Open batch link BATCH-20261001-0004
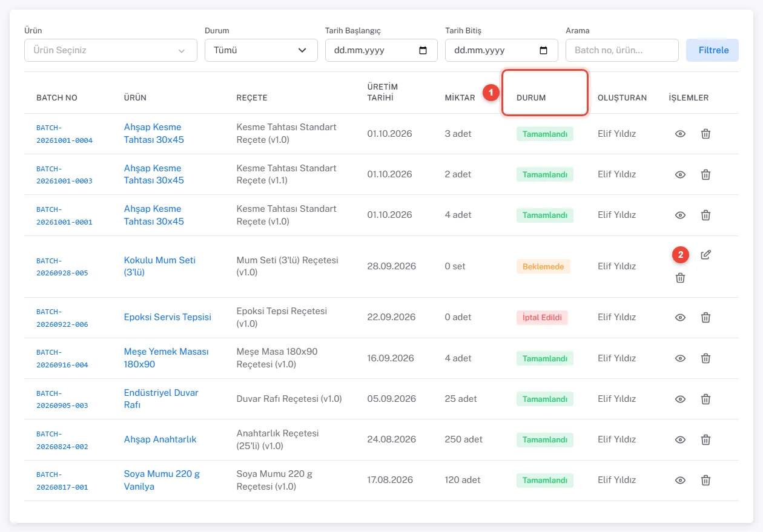Viewport: 763px width, 532px height. [x=64, y=134]
